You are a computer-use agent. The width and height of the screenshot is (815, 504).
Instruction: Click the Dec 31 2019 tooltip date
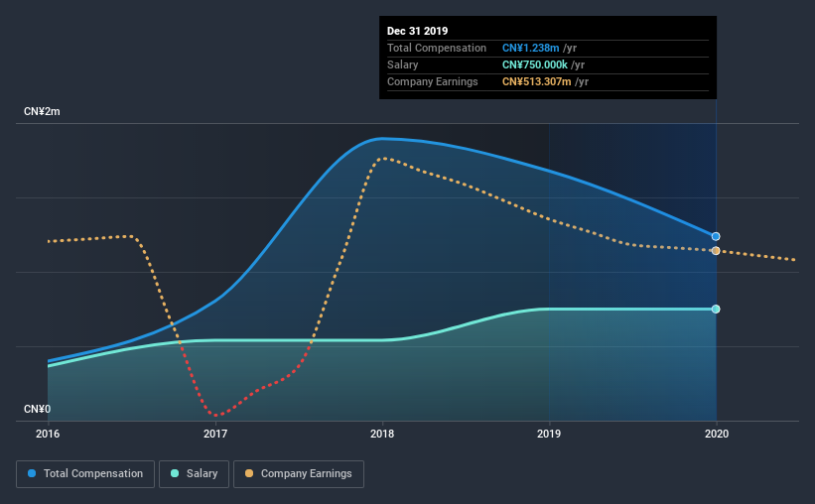coord(417,31)
